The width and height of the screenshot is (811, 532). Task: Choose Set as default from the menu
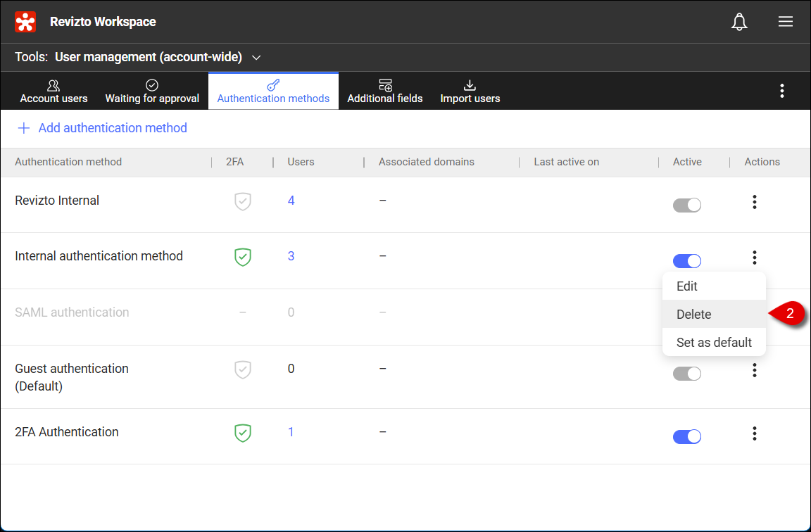pyautogui.click(x=714, y=342)
